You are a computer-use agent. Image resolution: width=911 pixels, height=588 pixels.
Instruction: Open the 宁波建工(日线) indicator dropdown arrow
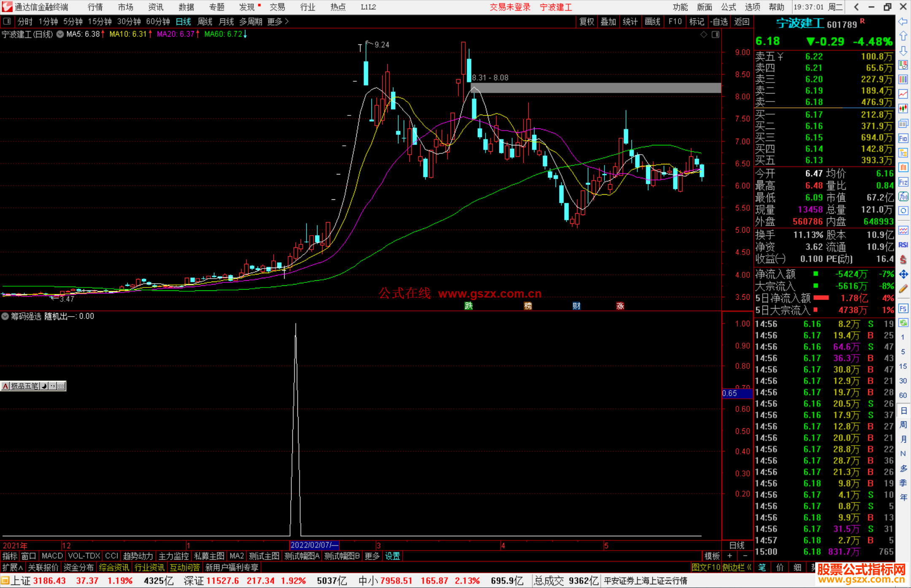[x=60, y=35]
